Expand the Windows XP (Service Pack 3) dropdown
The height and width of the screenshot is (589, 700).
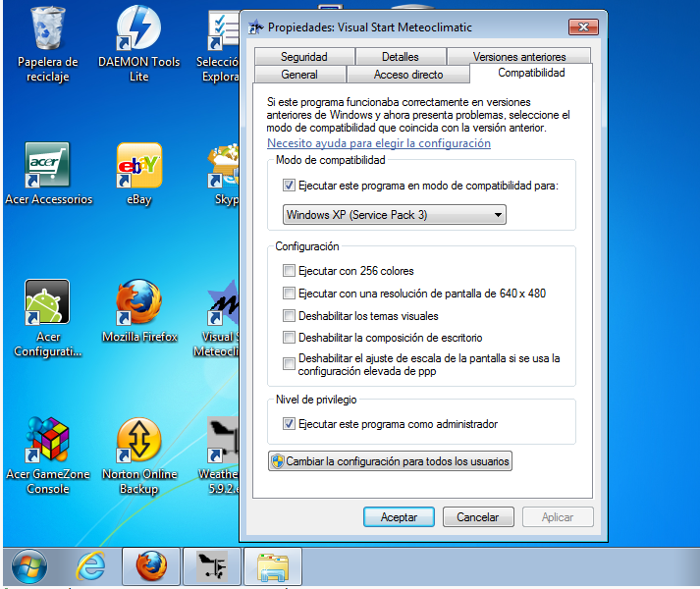[x=395, y=215]
